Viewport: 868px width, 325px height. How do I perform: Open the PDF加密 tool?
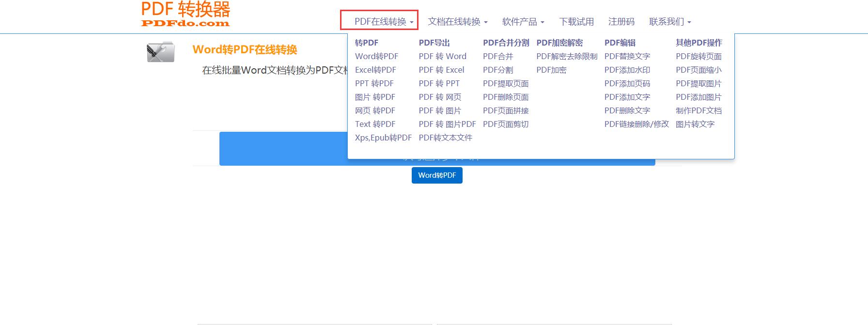point(551,70)
